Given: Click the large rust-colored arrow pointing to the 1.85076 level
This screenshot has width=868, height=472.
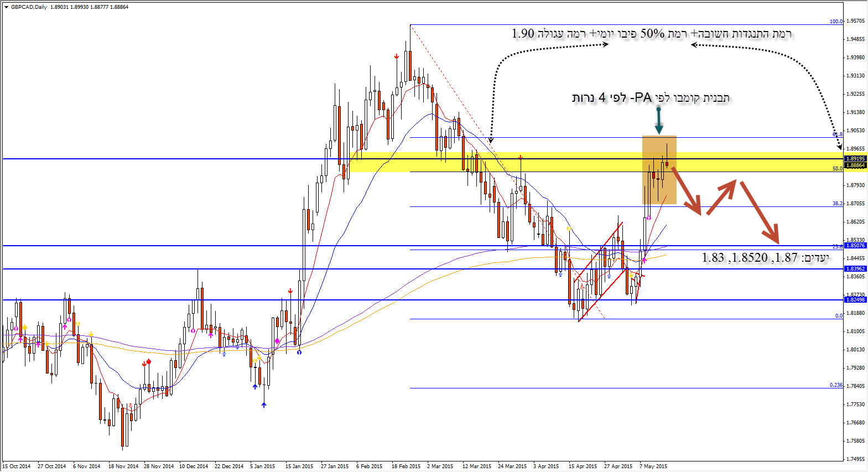Looking at the screenshot, I should point(760,213).
